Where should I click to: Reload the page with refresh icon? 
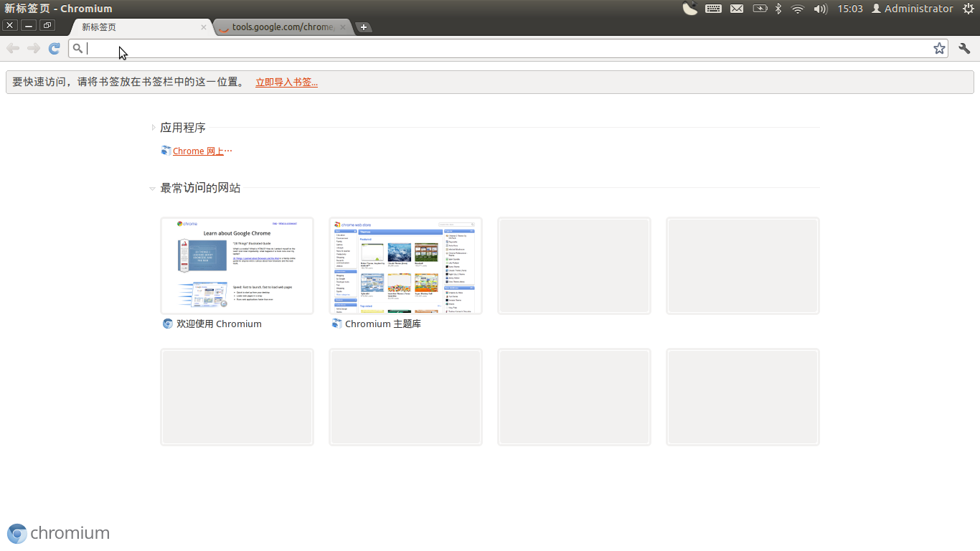(54, 48)
